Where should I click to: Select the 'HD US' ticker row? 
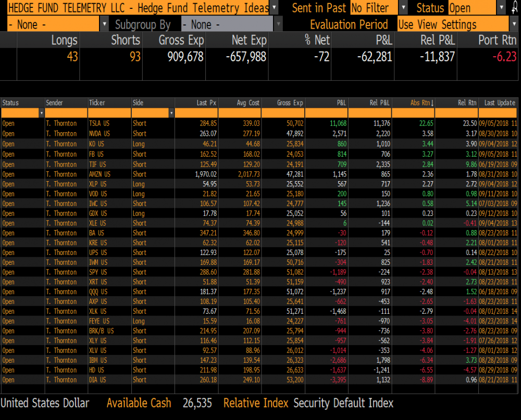[x=259, y=370]
